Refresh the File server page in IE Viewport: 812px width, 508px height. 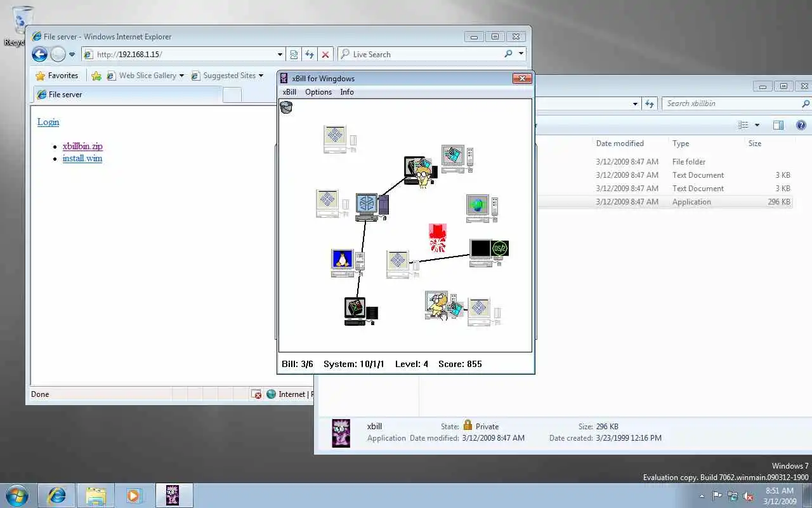pyautogui.click(x=309, y=55)
